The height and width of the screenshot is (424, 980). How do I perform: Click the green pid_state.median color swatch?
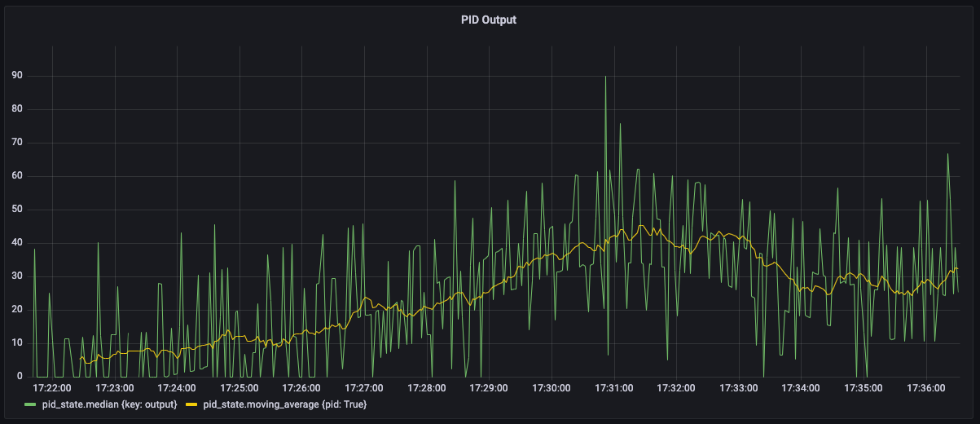(x=31, y=404)
